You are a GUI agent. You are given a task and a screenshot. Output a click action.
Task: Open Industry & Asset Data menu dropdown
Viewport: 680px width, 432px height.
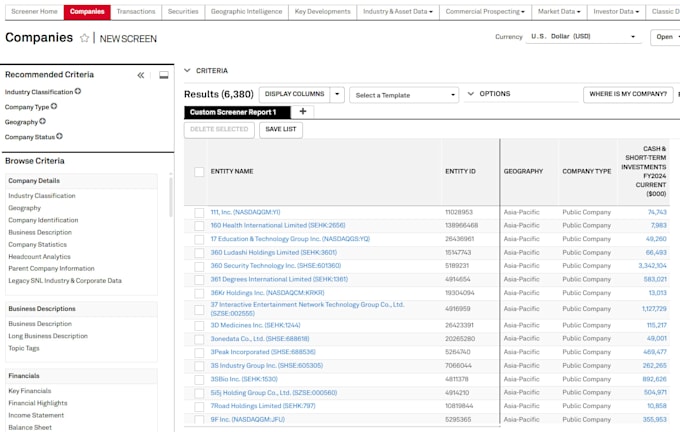(398, 12)
